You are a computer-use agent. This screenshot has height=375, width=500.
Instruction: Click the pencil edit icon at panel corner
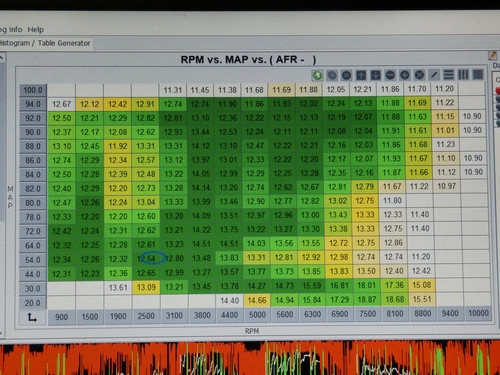coord(493,55)
